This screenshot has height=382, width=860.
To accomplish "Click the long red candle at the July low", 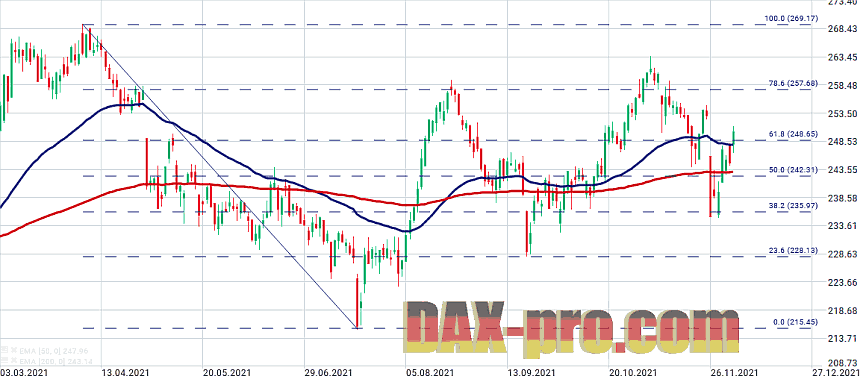I will 357,302.
